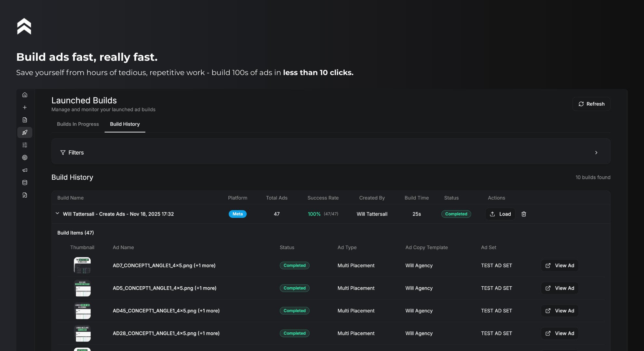Click the target icon in the sidebar
Viewport: 644px width, 351px height.
click(24, 158)
